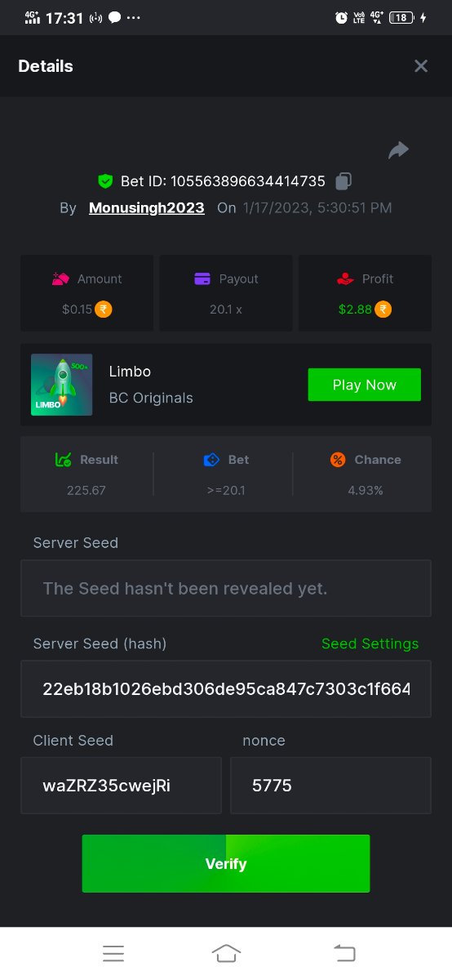
Task: Tap the Amount coins icon
Action: coord(61,278)
